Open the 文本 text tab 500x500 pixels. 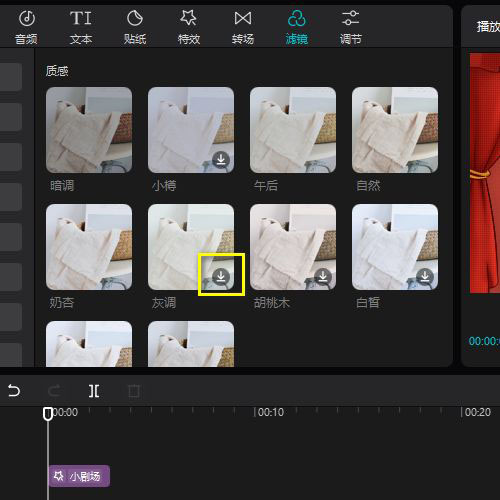point(81,27)
